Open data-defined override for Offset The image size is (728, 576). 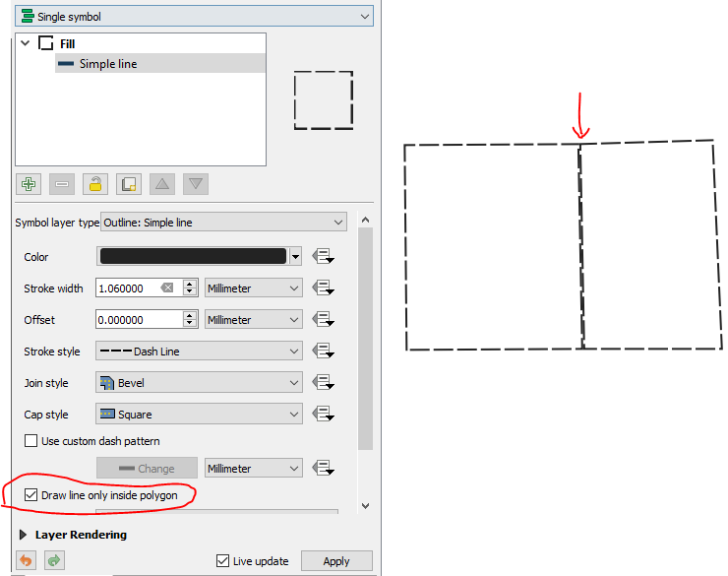(323, 319)
